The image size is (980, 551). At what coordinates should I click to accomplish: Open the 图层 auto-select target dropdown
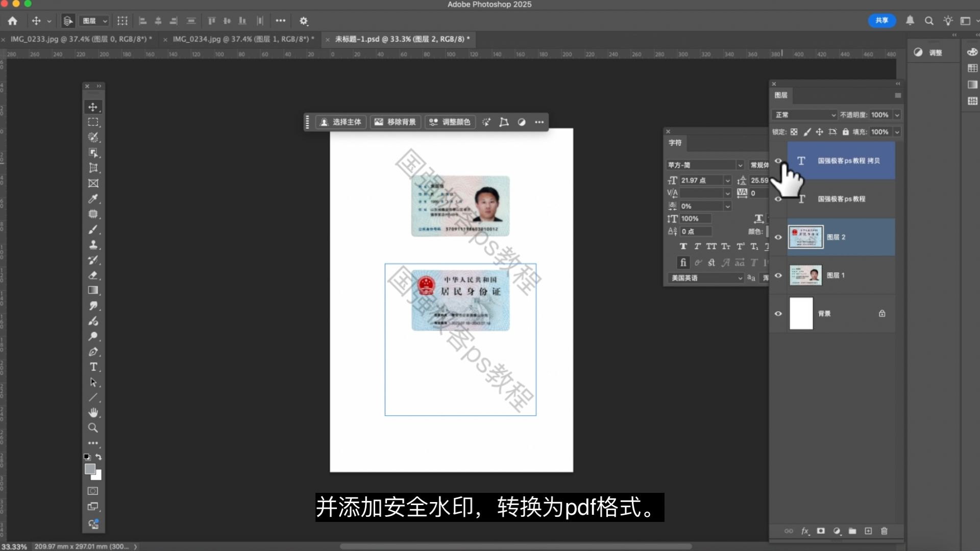pyautogui.click(x=94, y=21)
